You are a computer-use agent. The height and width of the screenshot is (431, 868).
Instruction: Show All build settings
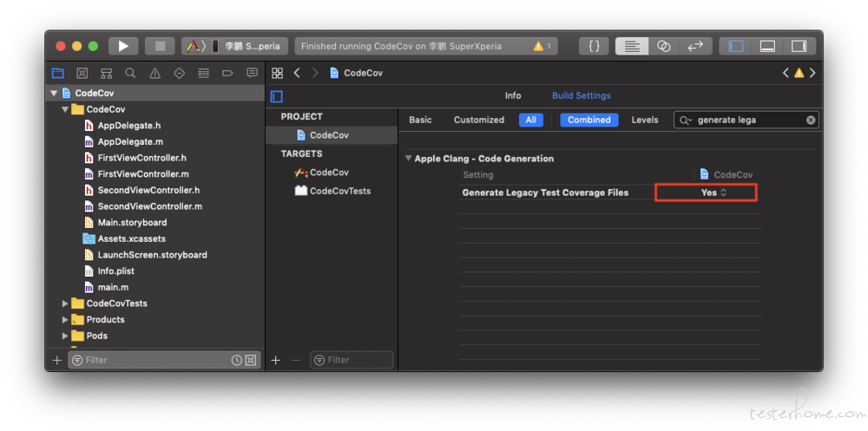coord(531,120)
